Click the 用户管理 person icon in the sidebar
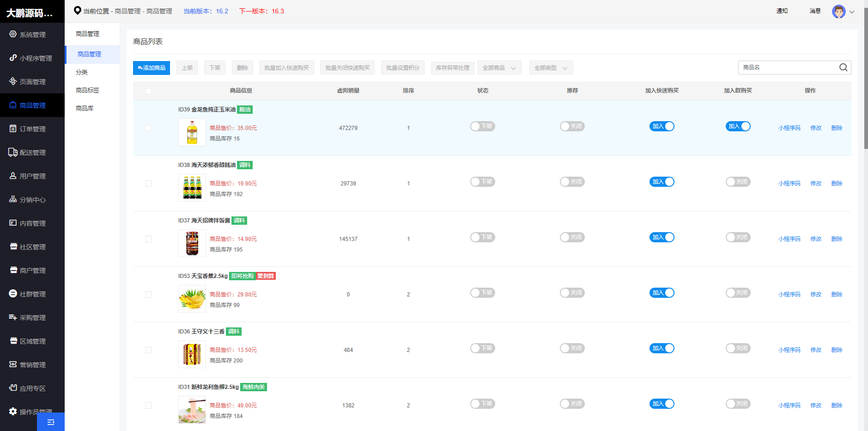 [x=13, y=176]
